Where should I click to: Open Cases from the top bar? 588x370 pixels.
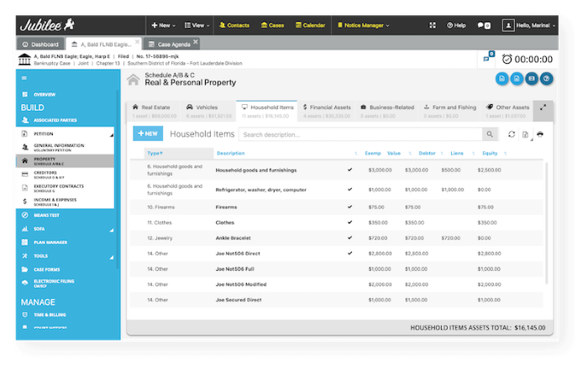pyautogui.click(x=273, y=25)
